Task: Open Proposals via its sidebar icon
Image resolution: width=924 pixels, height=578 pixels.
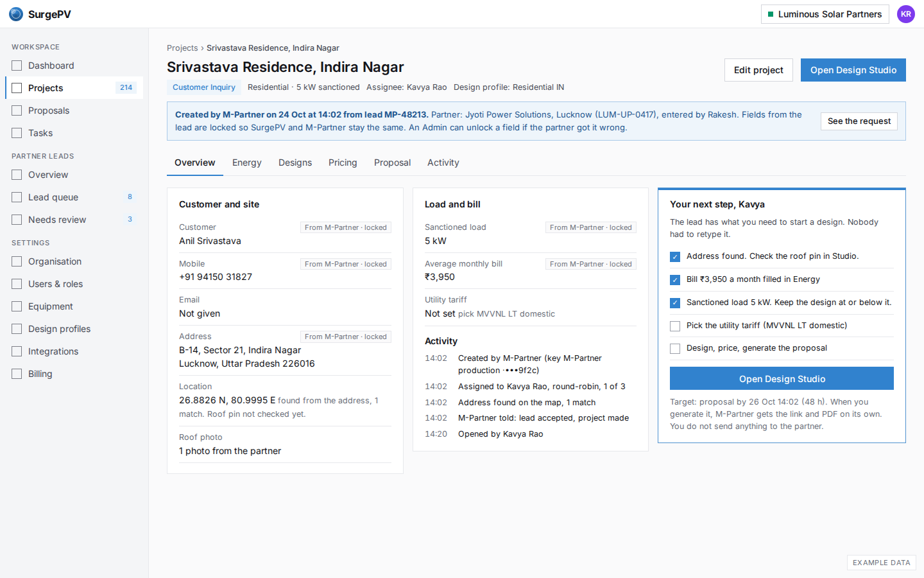Action: (17, 110)
